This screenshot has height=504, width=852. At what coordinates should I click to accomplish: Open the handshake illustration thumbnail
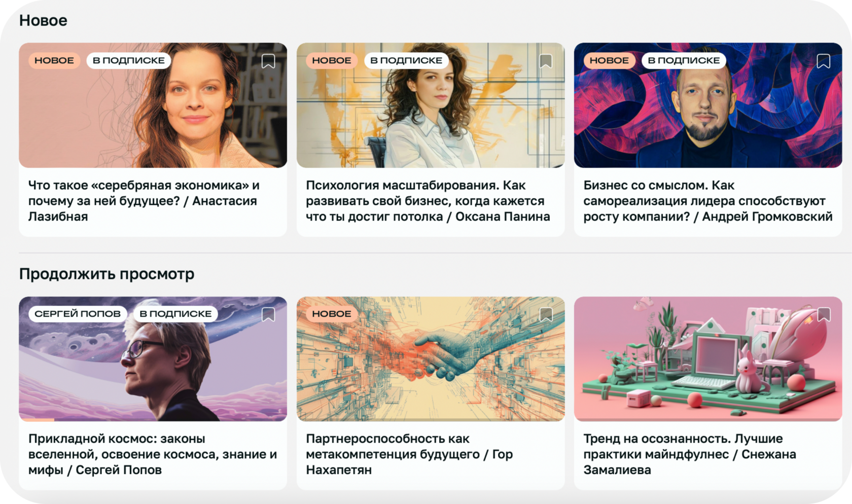[431, 359]
